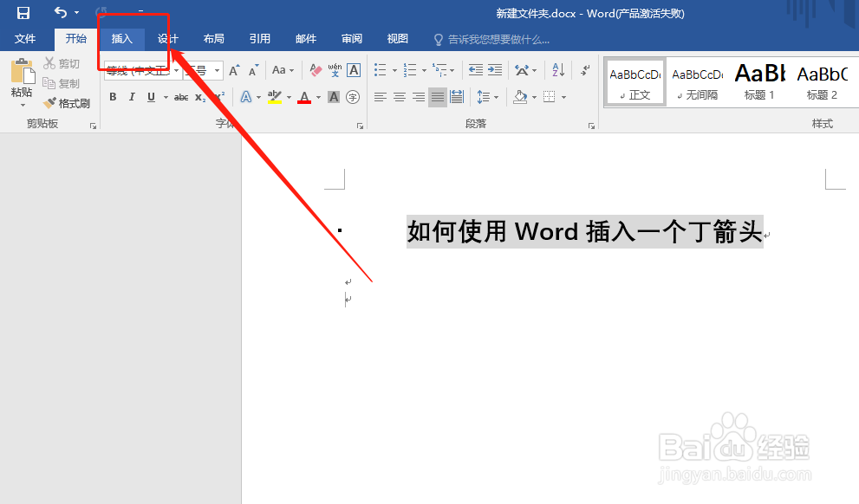Apply the 标题 2 style
The image size is (859, 504).
point(822,82)
